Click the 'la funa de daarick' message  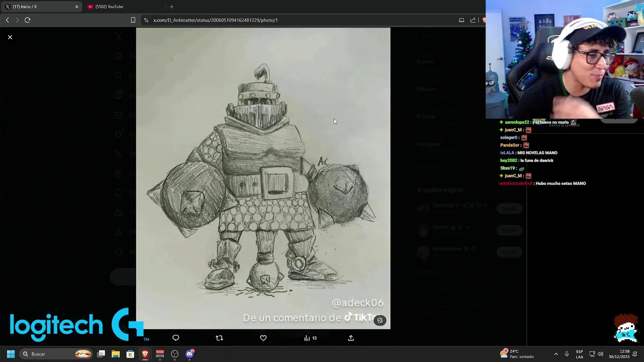tap(536, 160)
